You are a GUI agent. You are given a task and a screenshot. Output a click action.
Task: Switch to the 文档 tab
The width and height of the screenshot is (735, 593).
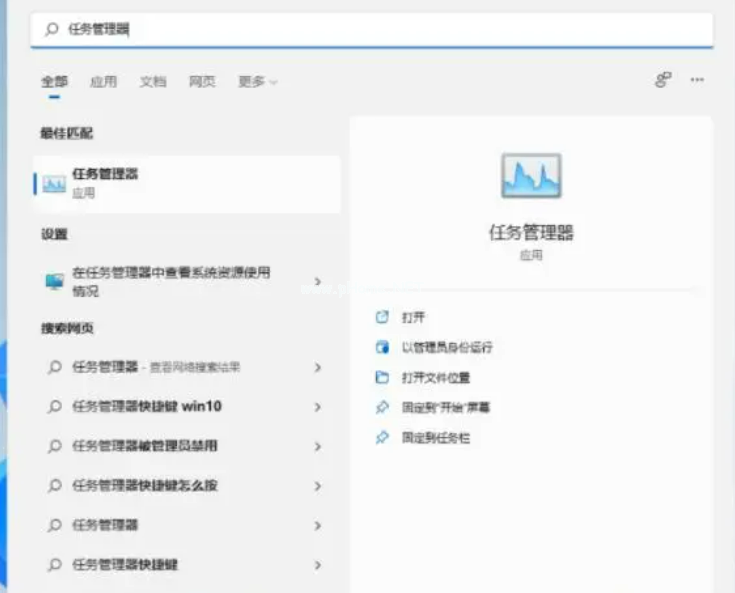click(153, 82)
